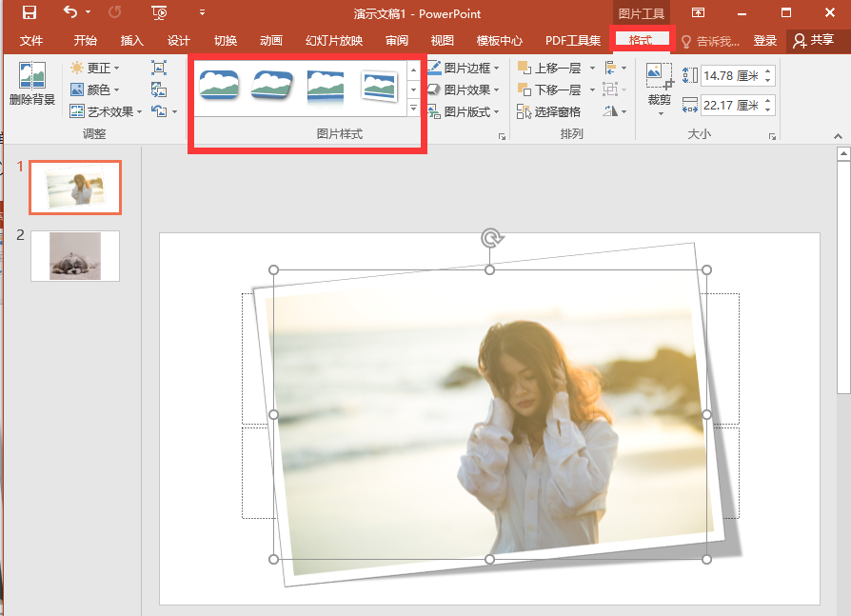Open the 颜色 color dropdown

[95, 89]
